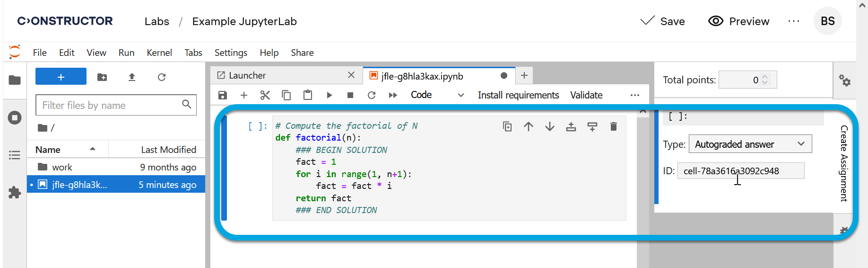Open the Code cell type dropdown
Viewport: 868px width, 268px height.
437,95
